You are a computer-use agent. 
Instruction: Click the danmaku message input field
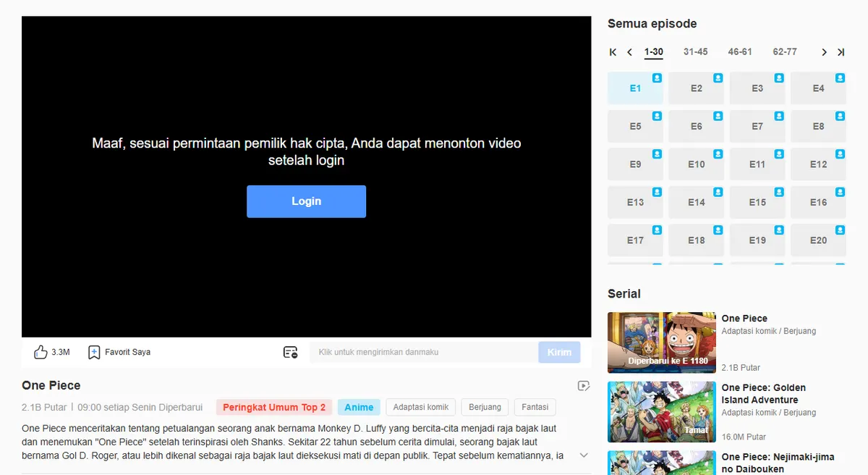point(424,353)
